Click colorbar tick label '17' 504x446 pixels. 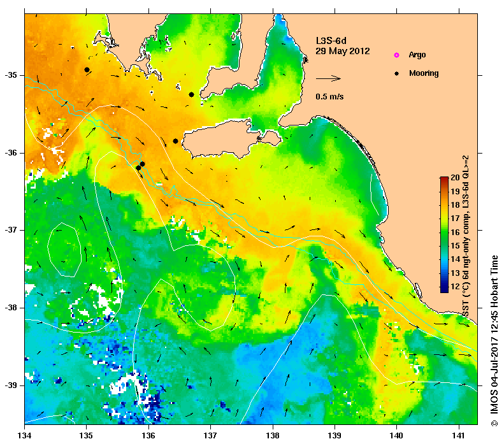[x=455, y=219]
